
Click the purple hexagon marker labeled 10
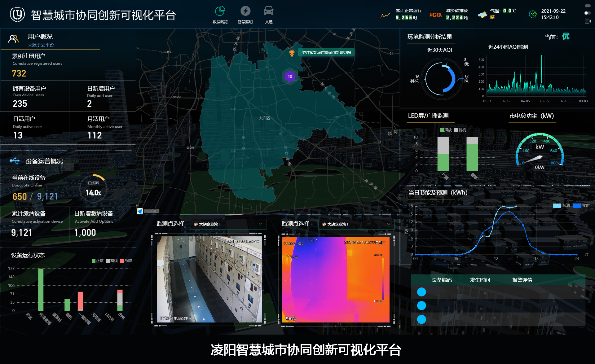(290, 77)
